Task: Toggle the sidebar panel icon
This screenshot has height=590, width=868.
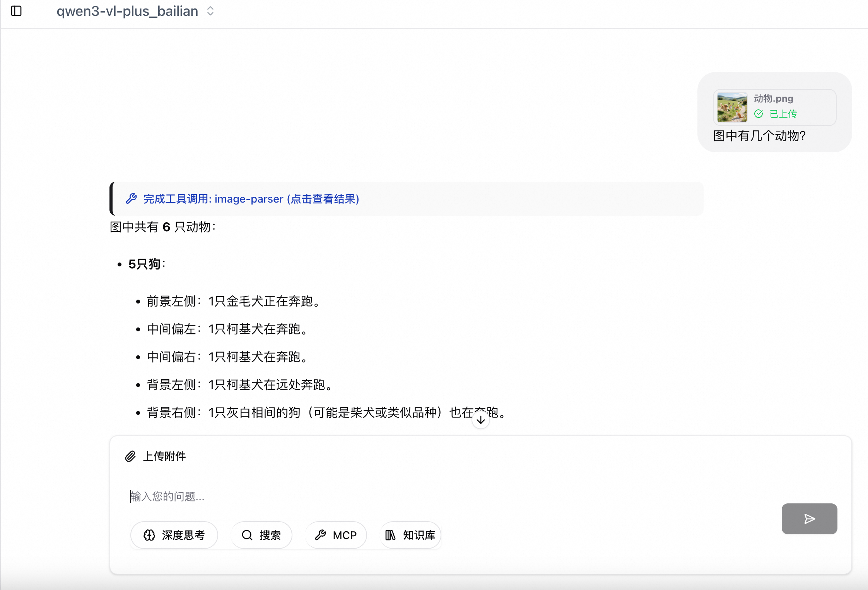Action: (16, 11)
